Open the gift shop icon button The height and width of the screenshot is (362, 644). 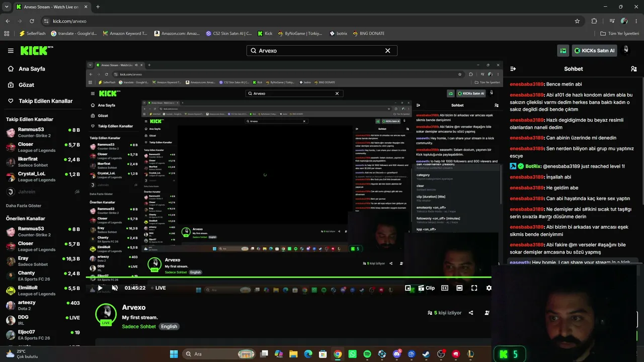(563, 50)
